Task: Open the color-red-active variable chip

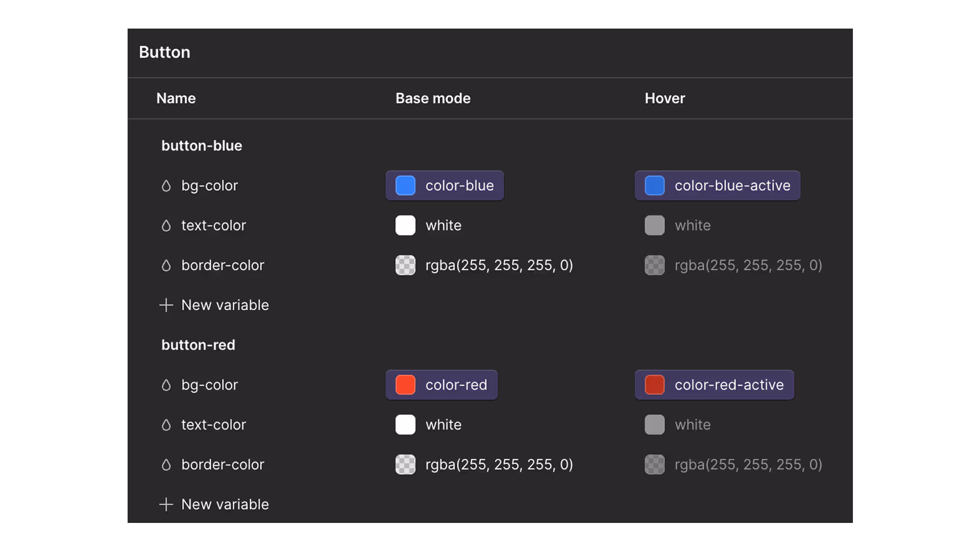Action: (x=714, y=385)
